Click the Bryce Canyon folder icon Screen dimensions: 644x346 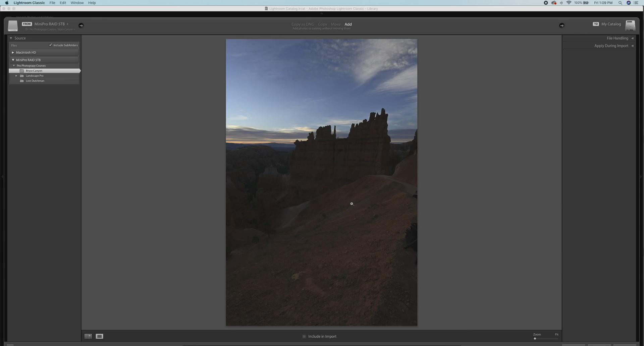22,71
